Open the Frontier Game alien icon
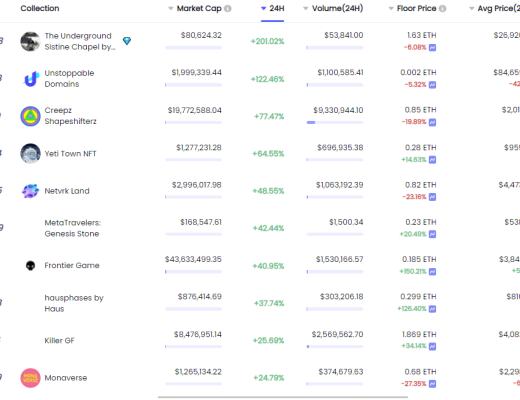520x400 pixels. (30, 265)
